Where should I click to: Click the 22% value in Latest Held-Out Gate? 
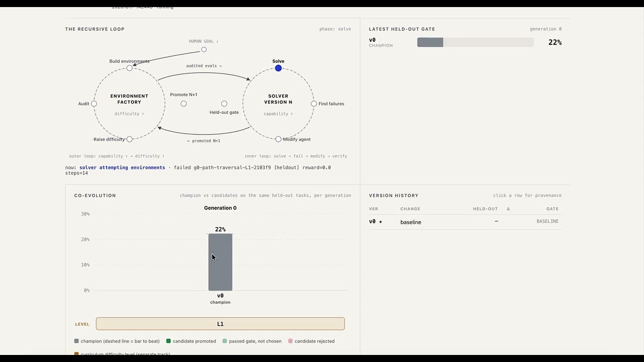click(x=555, y=42)
